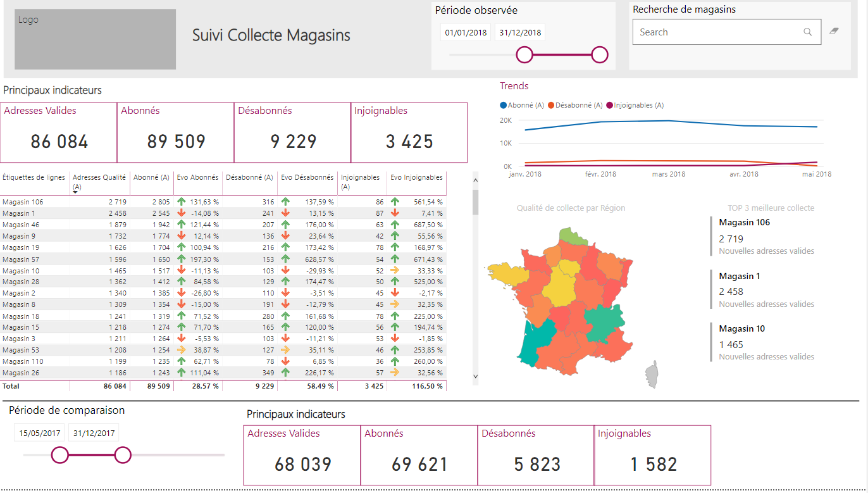
Task: Click the table vertical scrollbar thumb
Action: pos(475,203)
